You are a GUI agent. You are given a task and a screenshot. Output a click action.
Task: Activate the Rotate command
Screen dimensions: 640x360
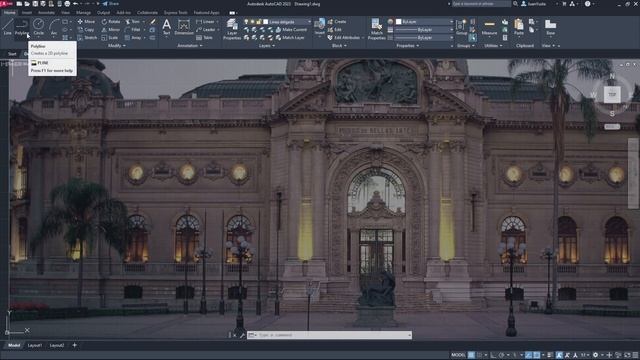pos(111,22)
